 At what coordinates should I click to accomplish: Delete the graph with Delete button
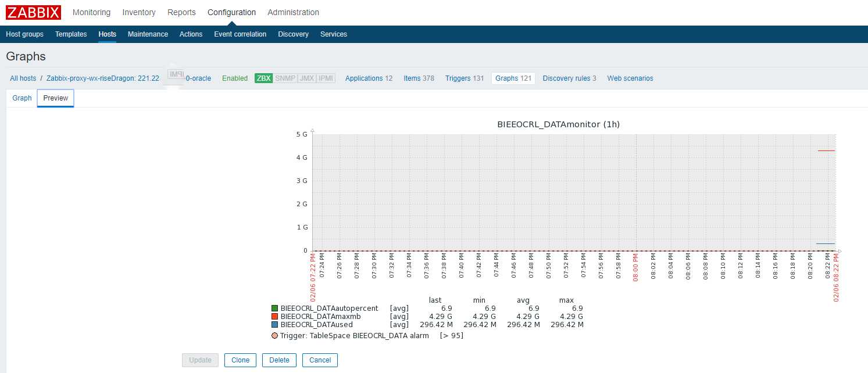click(x=279, y=360)
